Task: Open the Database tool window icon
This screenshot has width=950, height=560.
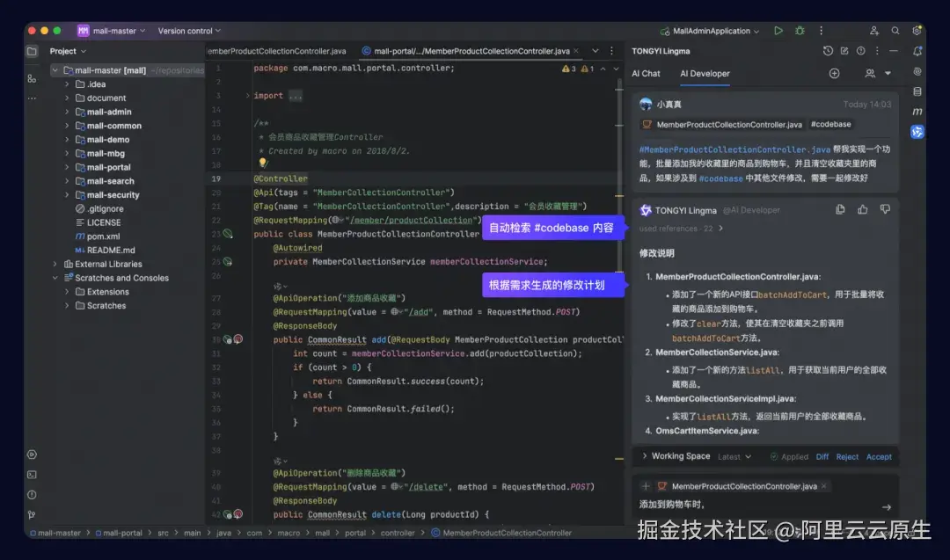Action: (917, 91)
